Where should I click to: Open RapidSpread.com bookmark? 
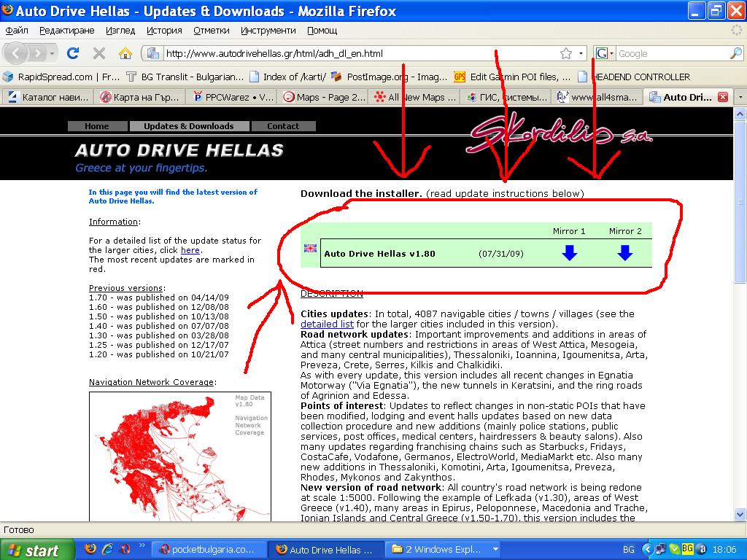click(61, 77)
